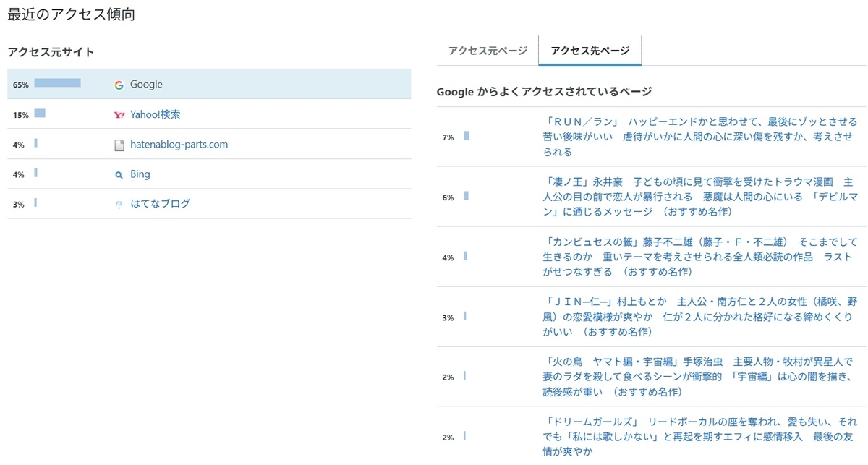The width and height of the screenshot is (868, 465).
Task: Click the Bing magnifier icon
Action: [x=119, y=175]
